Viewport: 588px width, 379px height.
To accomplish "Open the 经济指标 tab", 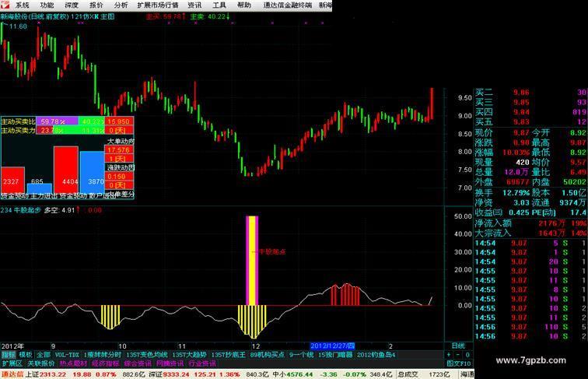I will coord(105,363).
